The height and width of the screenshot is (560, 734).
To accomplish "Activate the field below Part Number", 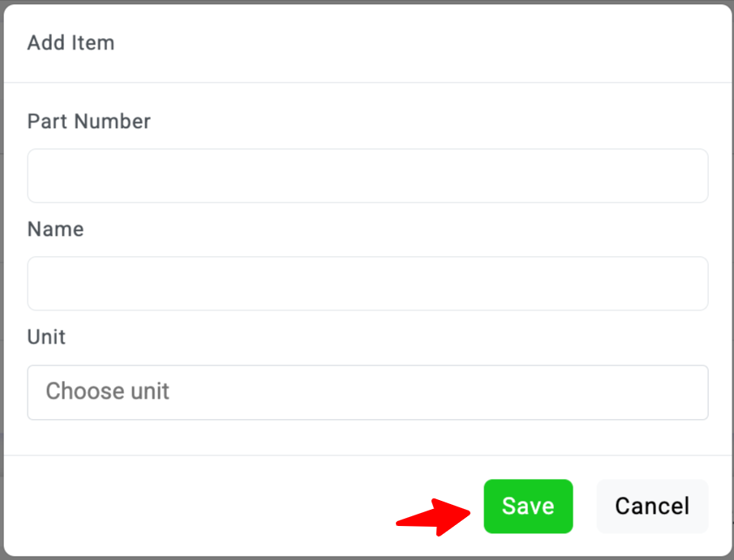I will (367, 176).
